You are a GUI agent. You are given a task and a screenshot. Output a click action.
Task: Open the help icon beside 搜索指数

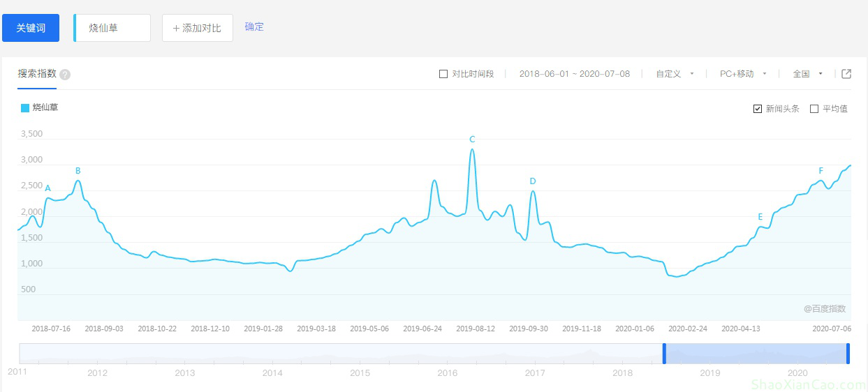click(65, 75)
